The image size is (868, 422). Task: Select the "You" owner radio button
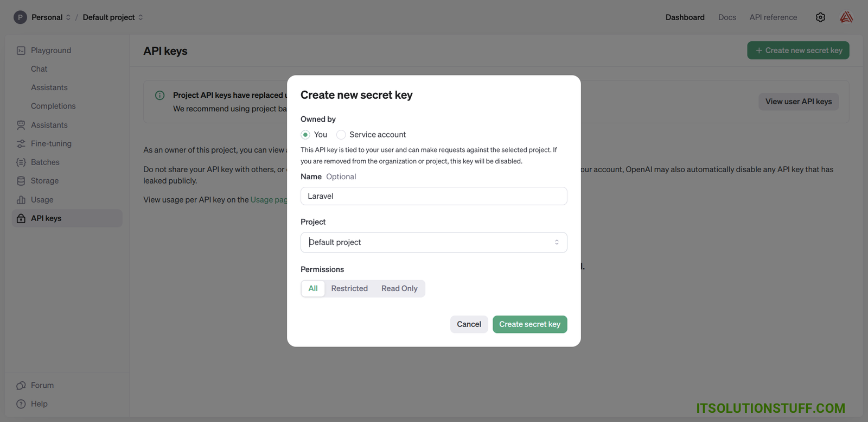tap(305, 135)
